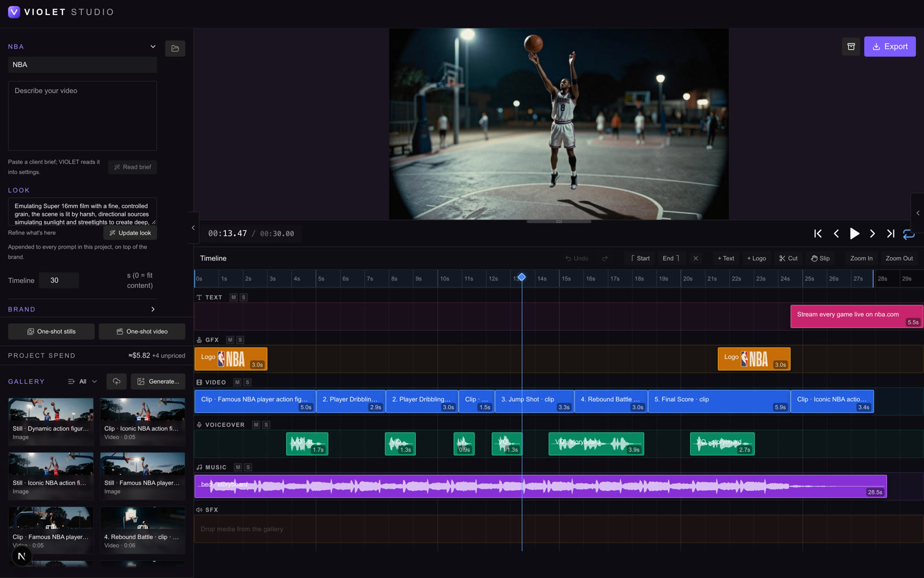Viewport: 924px width, 578px height.
Task: Mute the TEXT track
Action: (233, 297)
